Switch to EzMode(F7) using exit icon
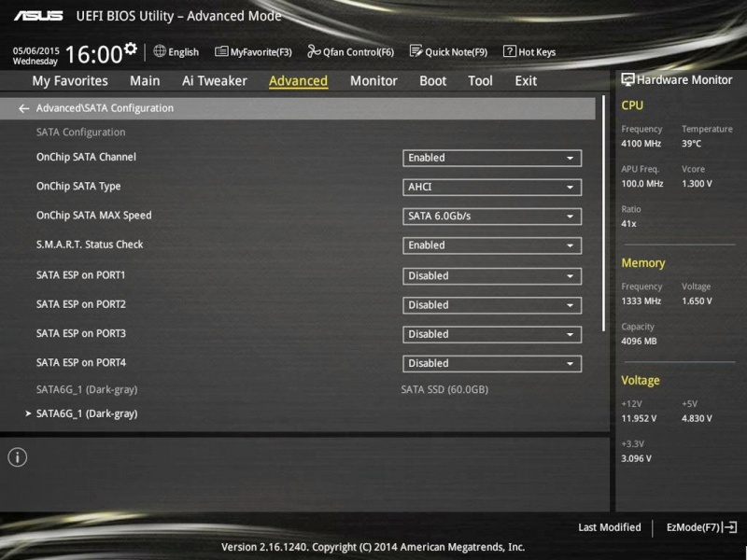 coord(730,527)
